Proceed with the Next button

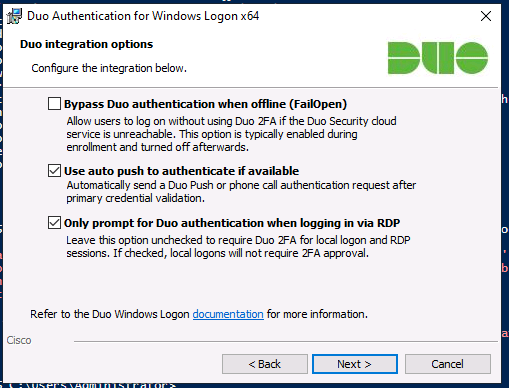355,364
